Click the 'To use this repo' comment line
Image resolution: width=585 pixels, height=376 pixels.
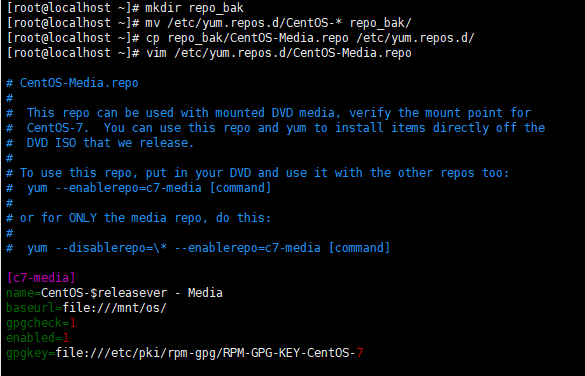click(x=258, y=173)
